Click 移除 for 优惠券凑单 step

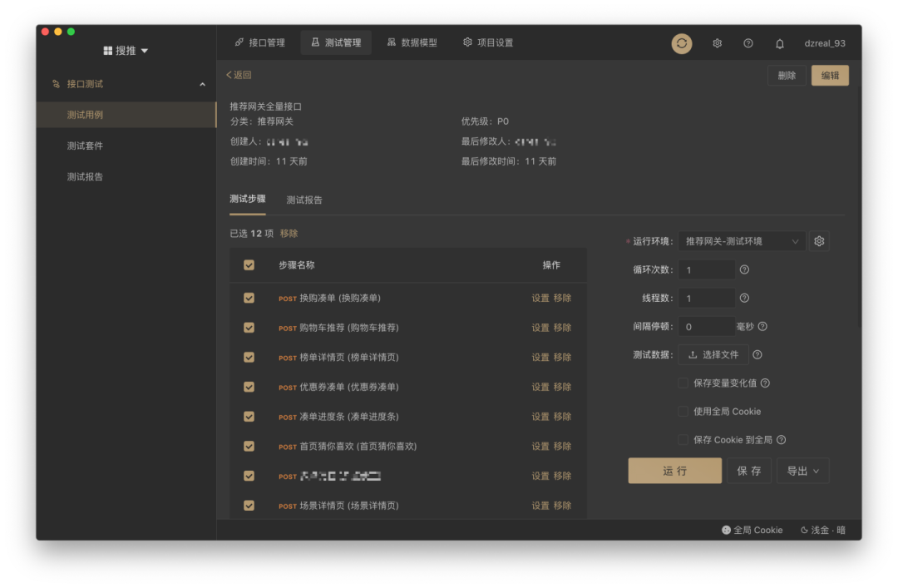562,387
